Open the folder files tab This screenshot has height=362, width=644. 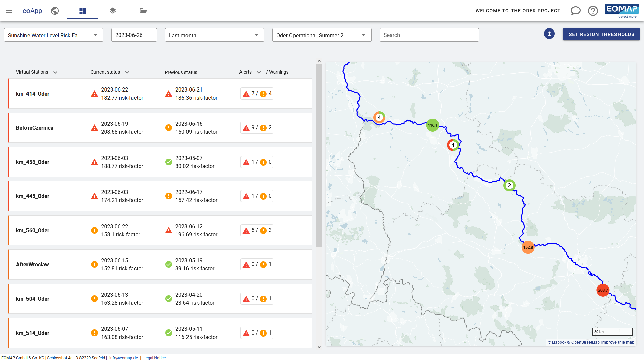tap(143, 11)
